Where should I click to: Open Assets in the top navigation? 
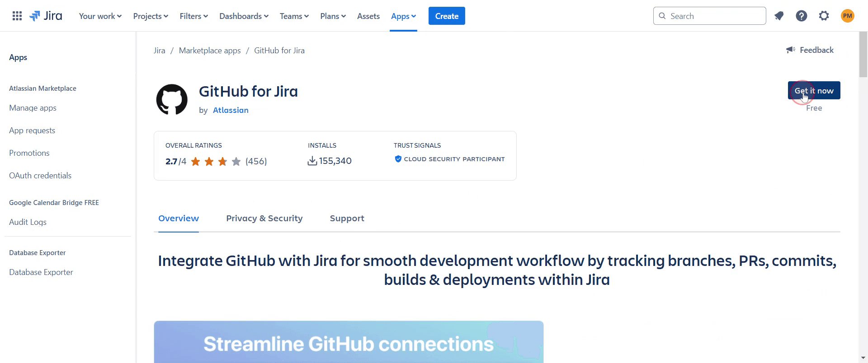[368, 16]
